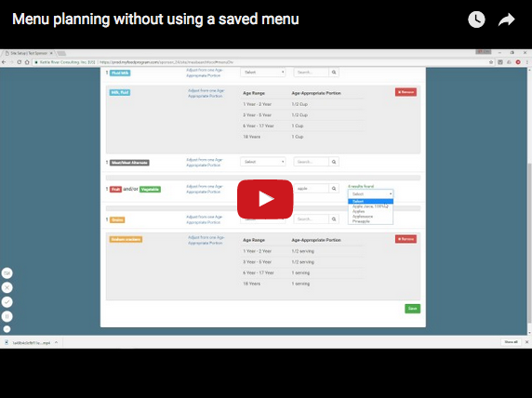Remove the Milk, Fluid item
Image resolution: width=532 pixels, height=398 pixels.
(x=406, y=92)
